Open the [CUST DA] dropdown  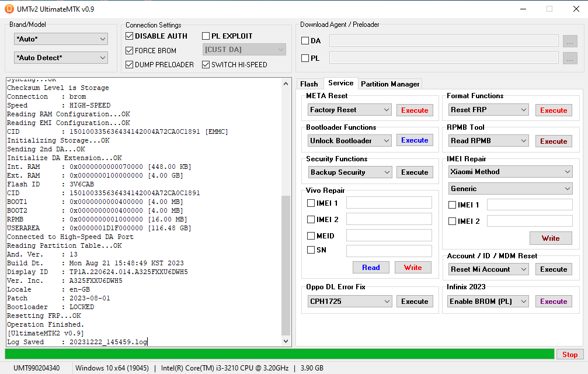coord(244,50)
